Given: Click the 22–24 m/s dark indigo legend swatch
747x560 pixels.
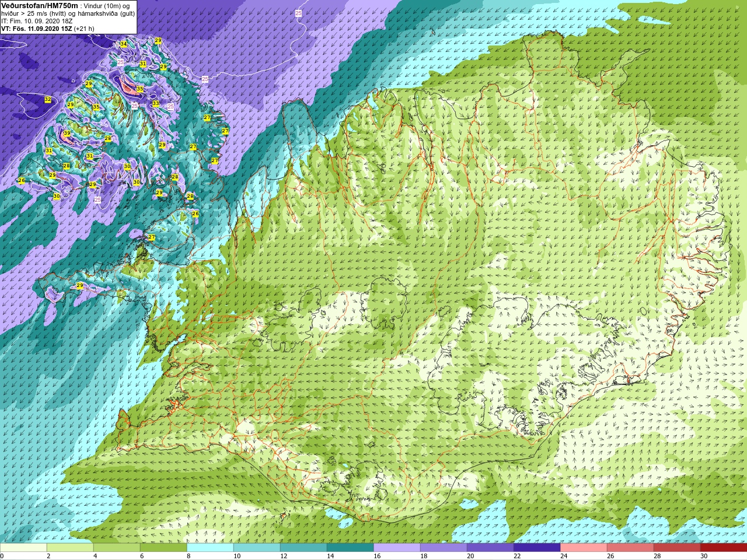Looking at the screenshot, I should [x=537, y=548].
